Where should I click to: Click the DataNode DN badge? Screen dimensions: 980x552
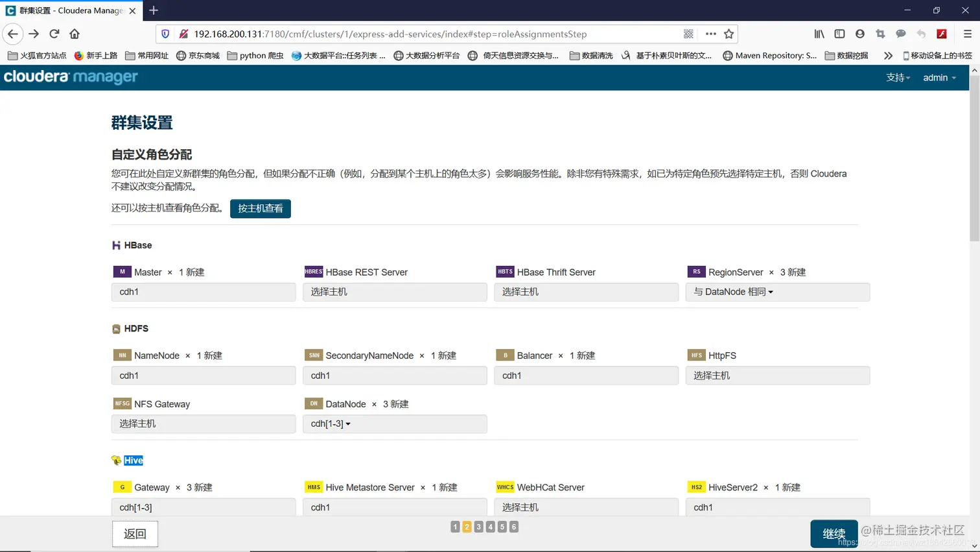(314, 403)
